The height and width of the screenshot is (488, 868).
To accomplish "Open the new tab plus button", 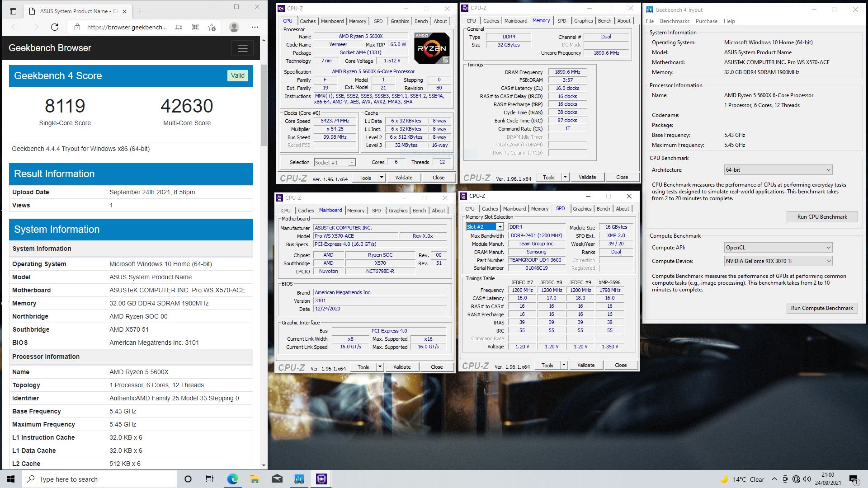I will (140, 11).
